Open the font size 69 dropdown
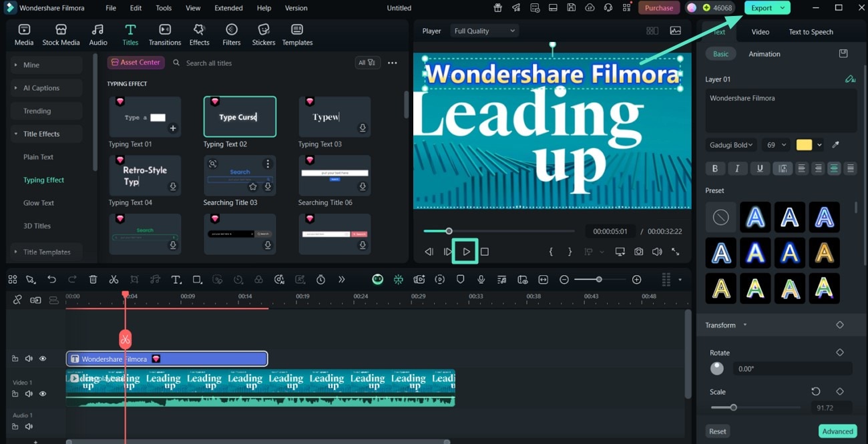This screenshot has height=444, width=868. tap(776, 145)
